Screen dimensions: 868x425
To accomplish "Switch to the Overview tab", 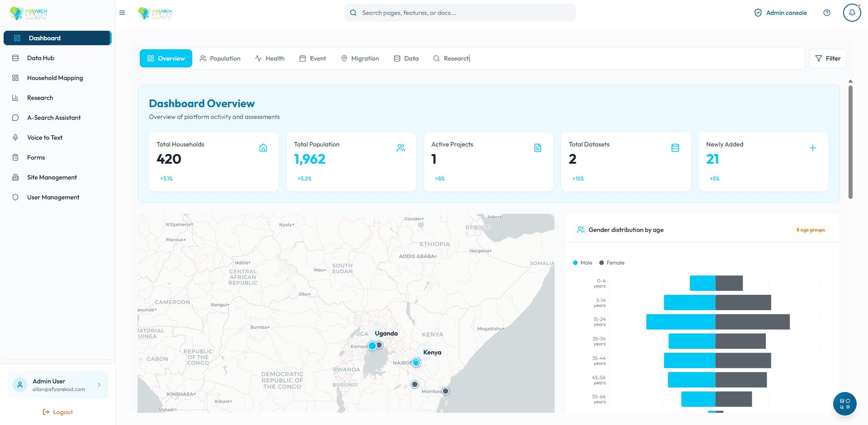I will [166, 58].
